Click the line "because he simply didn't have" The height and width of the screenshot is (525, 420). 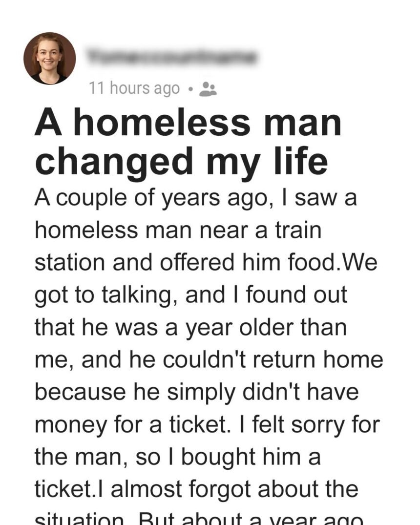pyautogui.click(x=196, y=392)
